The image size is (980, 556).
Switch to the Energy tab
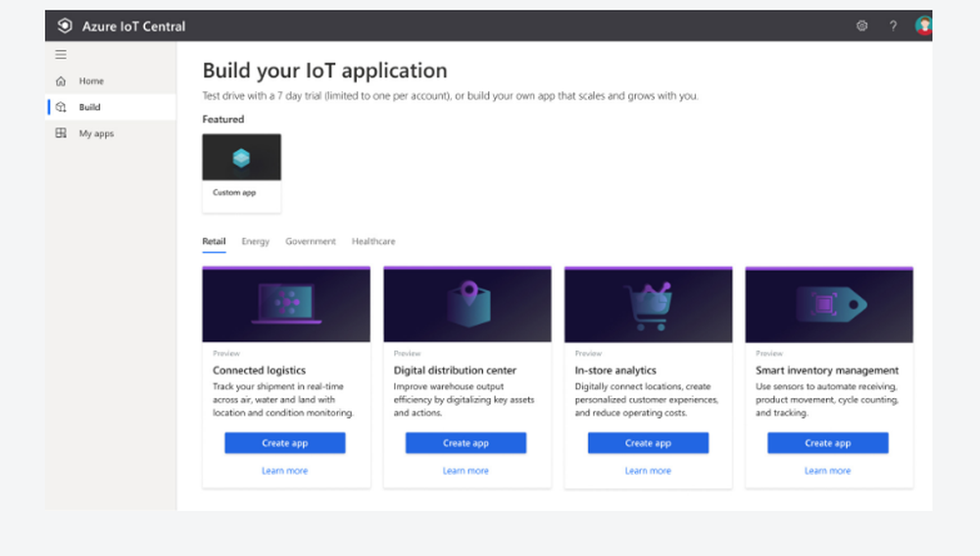pyautogui.click(x=256, y=241)
